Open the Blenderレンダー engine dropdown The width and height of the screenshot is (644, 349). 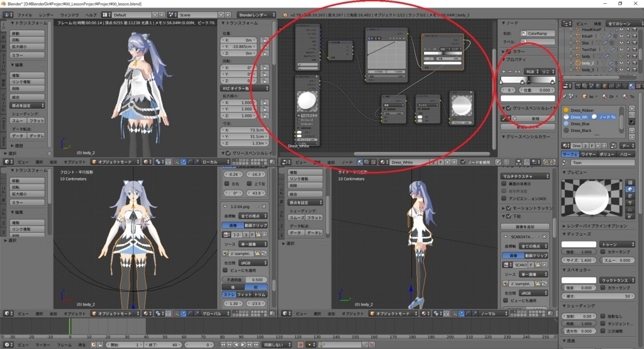[257, 15]
